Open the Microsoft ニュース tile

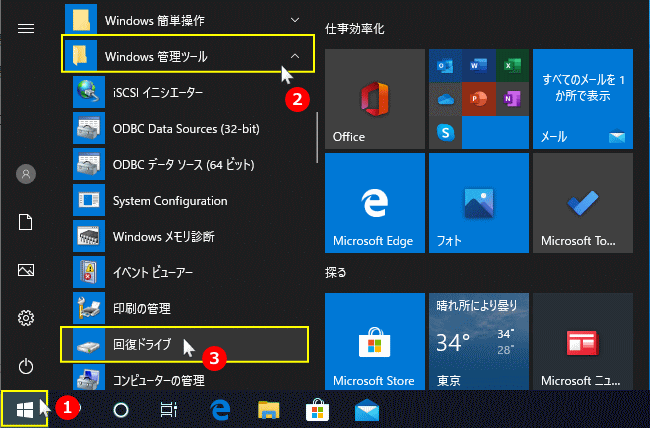tap(583, 341)
